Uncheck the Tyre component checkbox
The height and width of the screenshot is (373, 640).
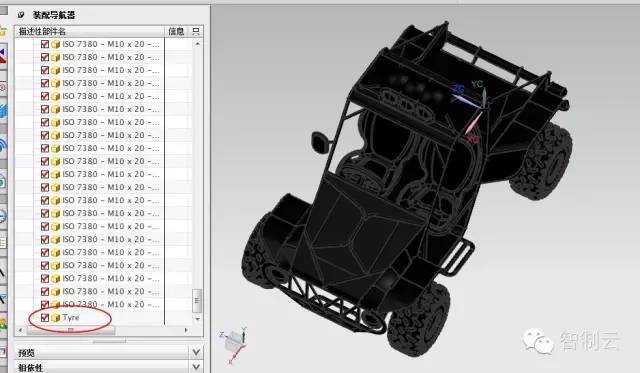click(x=45, y=317)
